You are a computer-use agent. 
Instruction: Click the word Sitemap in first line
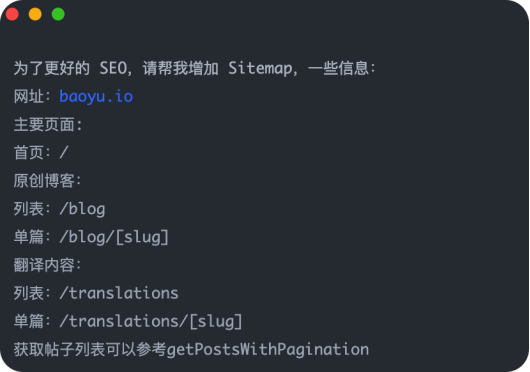click(x=260, y=69)
